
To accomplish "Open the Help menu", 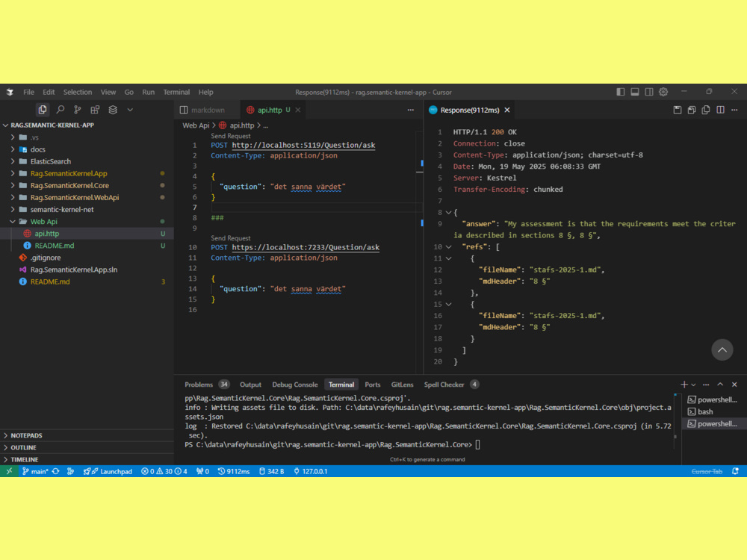I will [206, 92].
